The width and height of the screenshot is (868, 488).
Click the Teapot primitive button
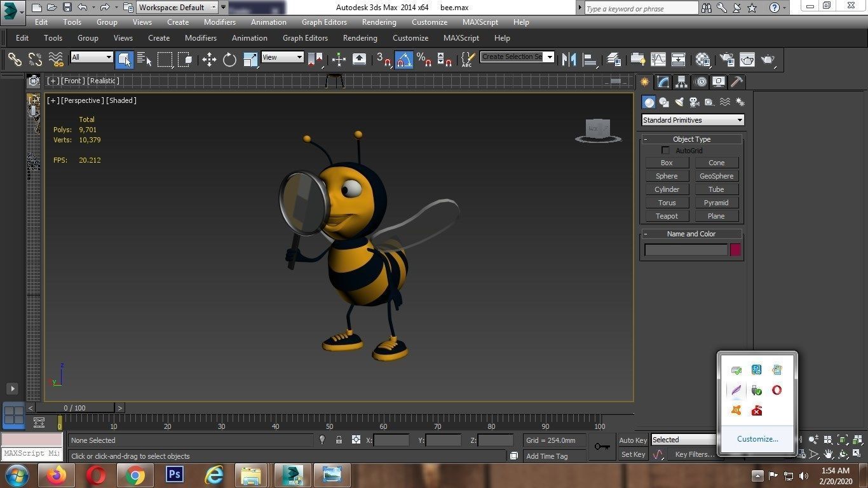(x=667, y=216)
